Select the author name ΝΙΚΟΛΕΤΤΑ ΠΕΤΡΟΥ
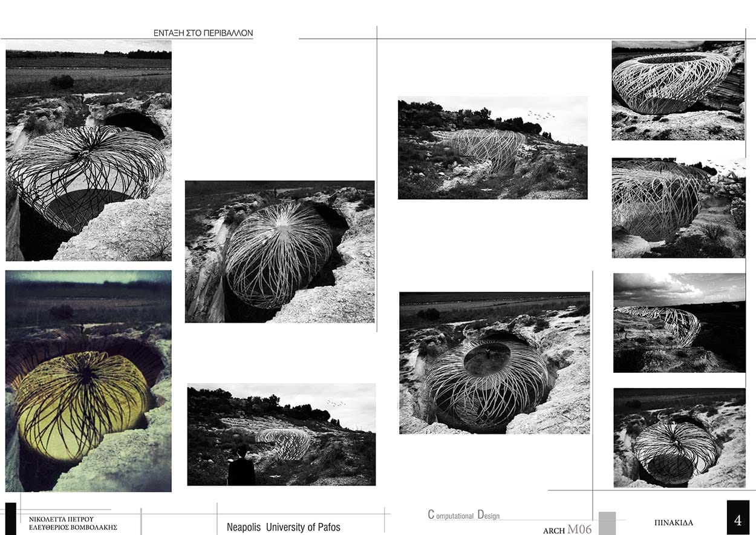The height and width of the screenshot is (535, 756). point(61,519)
